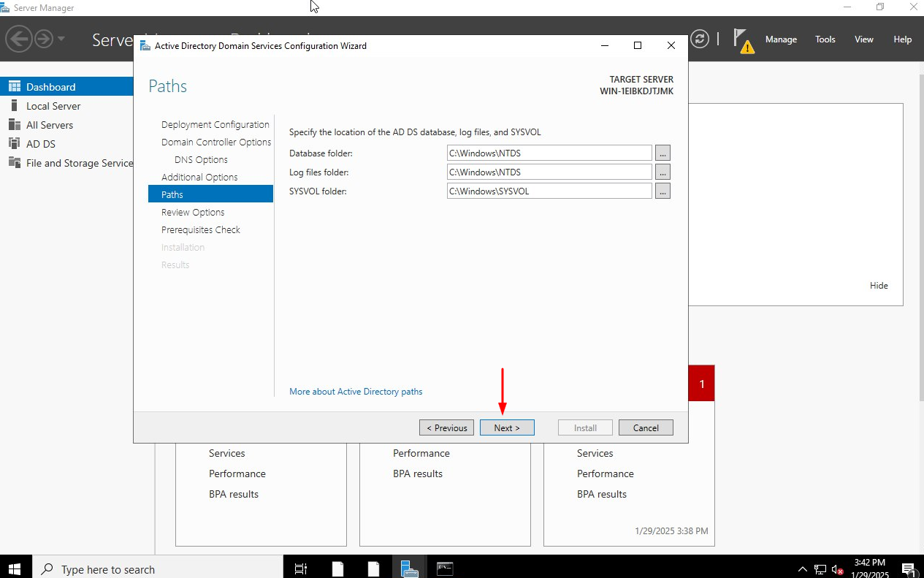Go to DNS Options step
The height and width of the screenshot is (578, 924).
[201, 160]
